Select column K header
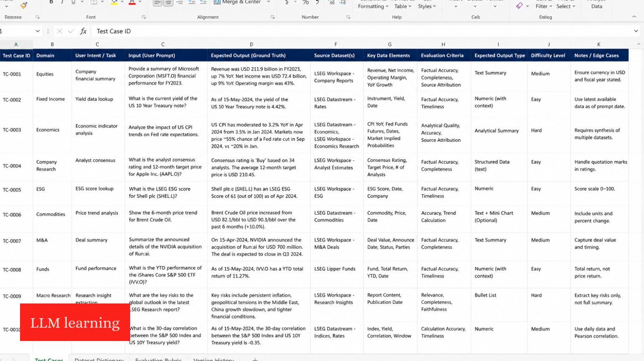 click(599, 45)
